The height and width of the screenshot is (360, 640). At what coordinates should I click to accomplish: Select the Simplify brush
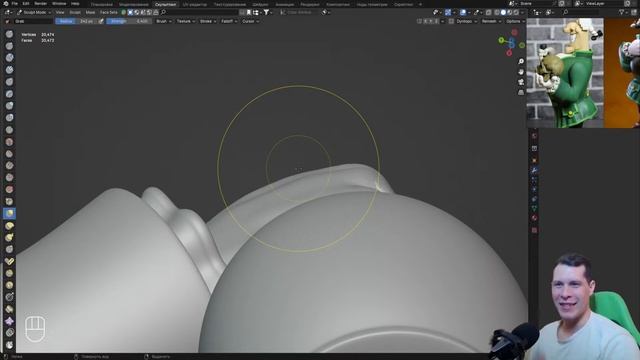click(9, 333)
